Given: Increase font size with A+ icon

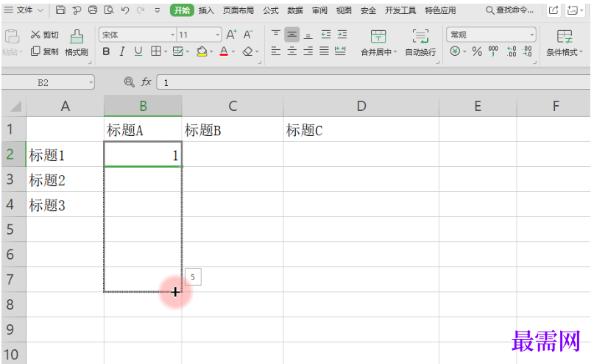Looking at the screenshot, I should [x=231, y=35].
